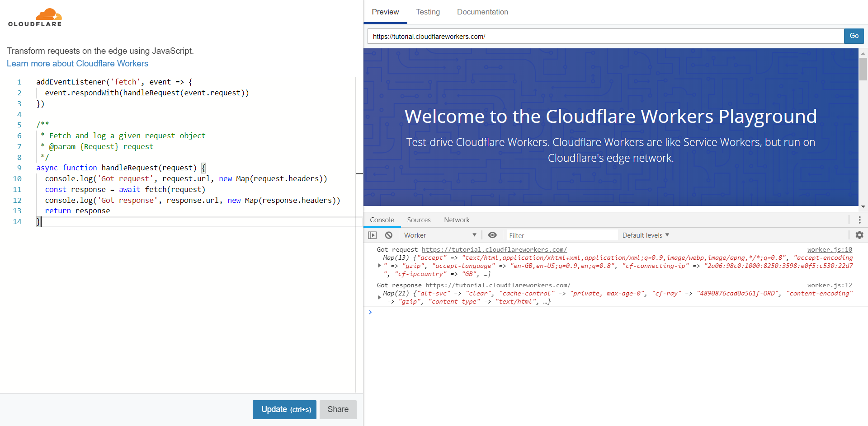Screen dimensions: 868x426
Task: Click preview scrollbar up arrow
Action: point(863,53)
